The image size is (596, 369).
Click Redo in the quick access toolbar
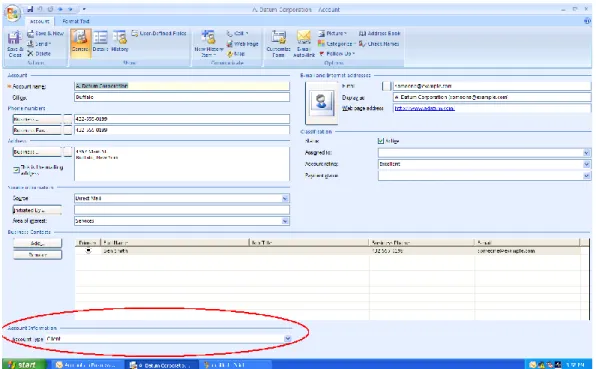[50, 9]
